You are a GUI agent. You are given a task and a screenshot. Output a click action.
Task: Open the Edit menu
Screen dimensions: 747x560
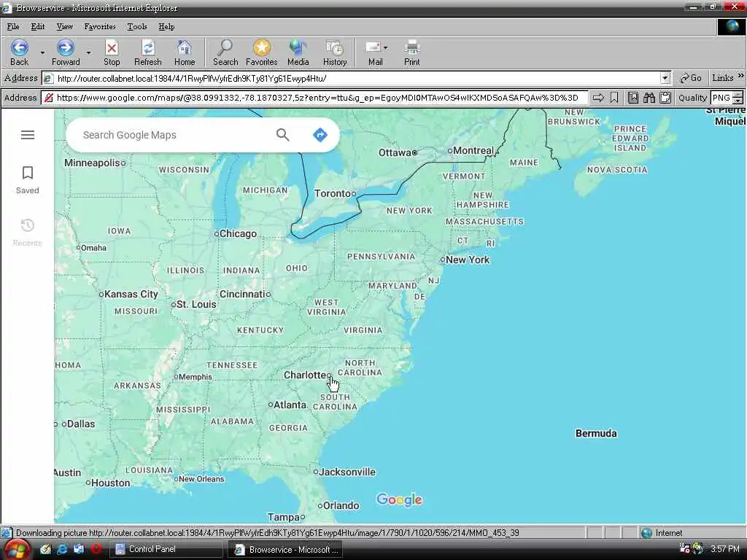[x=38, y=27]
